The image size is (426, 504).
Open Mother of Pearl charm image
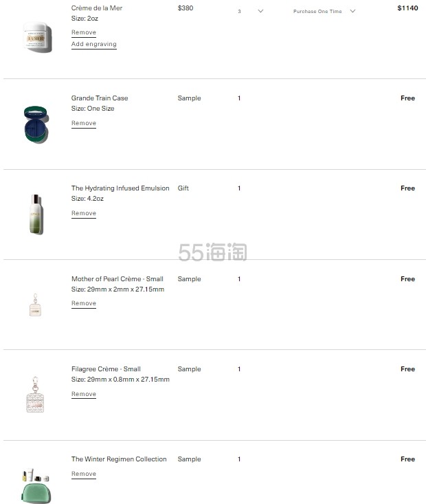[x=35, y=305]
